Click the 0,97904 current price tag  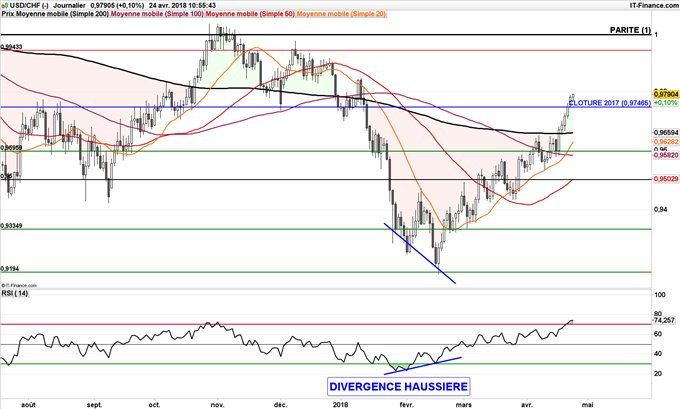click(x=666, y=94)
